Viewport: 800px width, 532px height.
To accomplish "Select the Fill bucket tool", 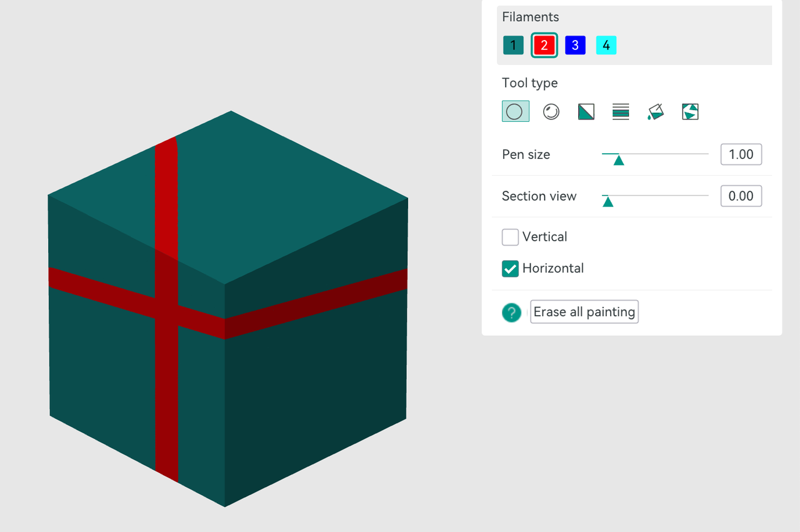I will click(x=656, y=111).
